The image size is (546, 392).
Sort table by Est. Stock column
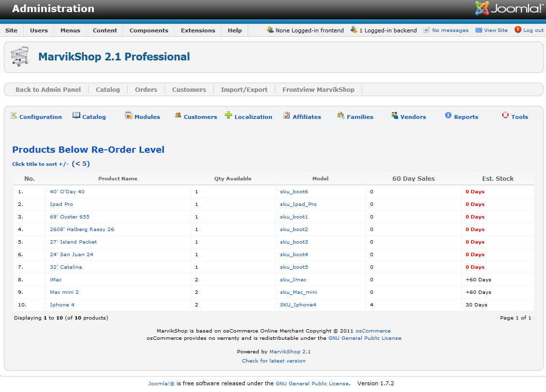coord(498,178)
